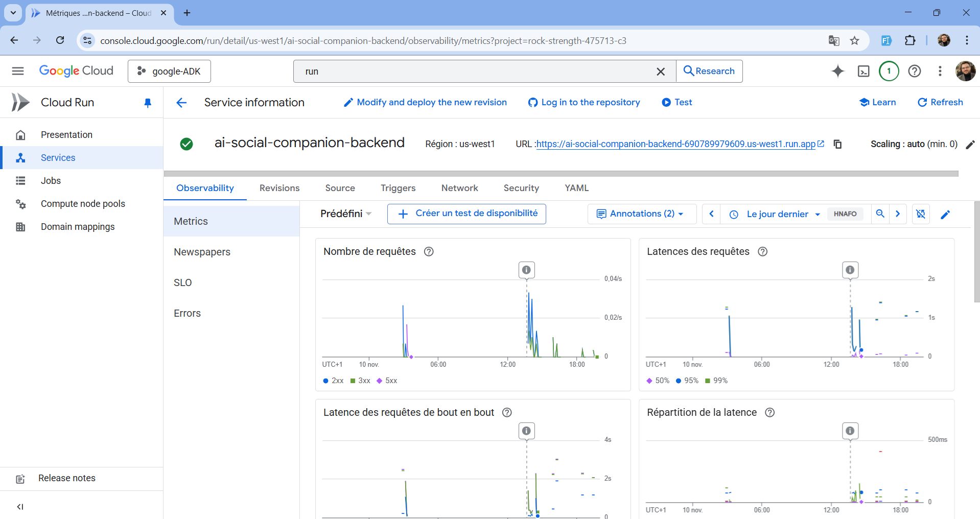
Task: Switch to the Source tab
Action: pos(340,188)
